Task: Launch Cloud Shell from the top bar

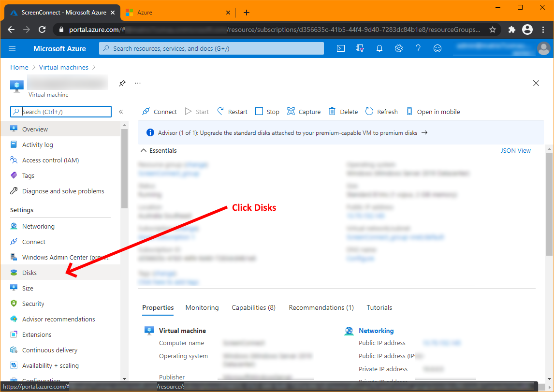Action: [x=341, y=48]
